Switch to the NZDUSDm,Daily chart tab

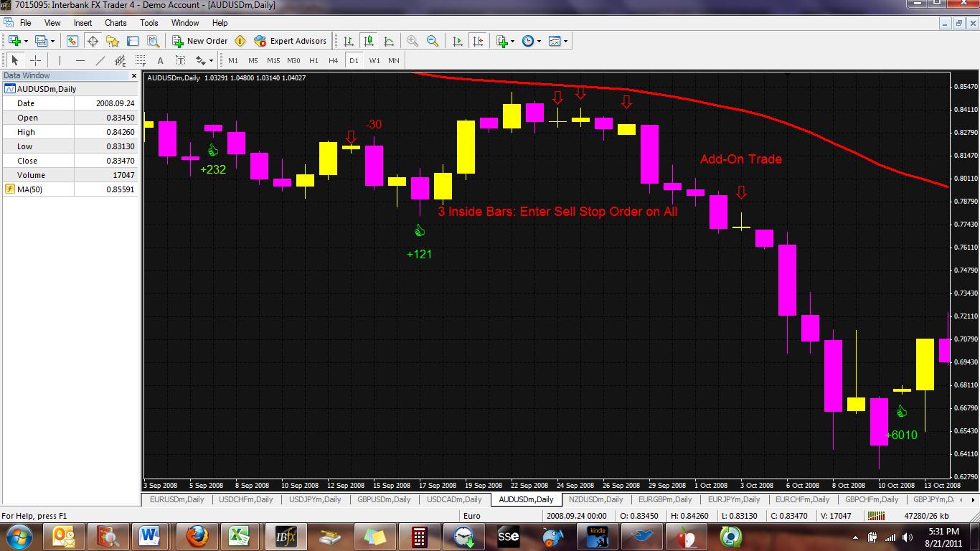click(595, 499)
